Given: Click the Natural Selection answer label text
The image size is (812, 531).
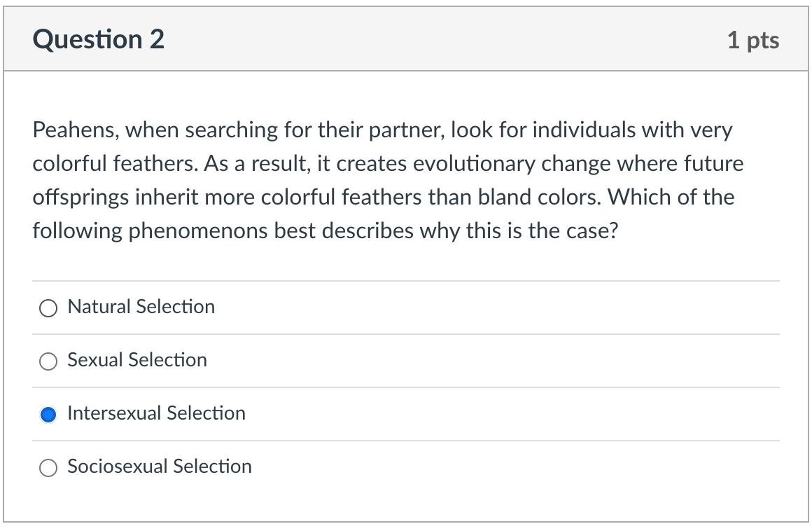Looking at the screenshot, I should click(141, 306).
